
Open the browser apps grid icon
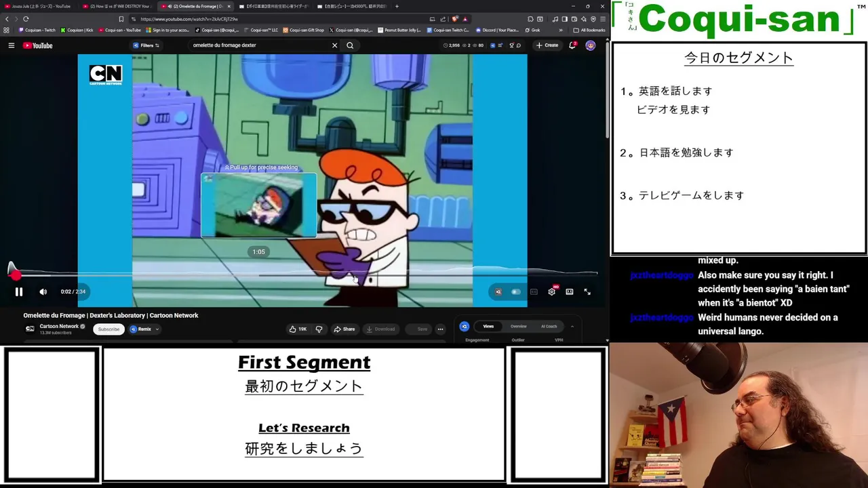[x=7, y=30]
